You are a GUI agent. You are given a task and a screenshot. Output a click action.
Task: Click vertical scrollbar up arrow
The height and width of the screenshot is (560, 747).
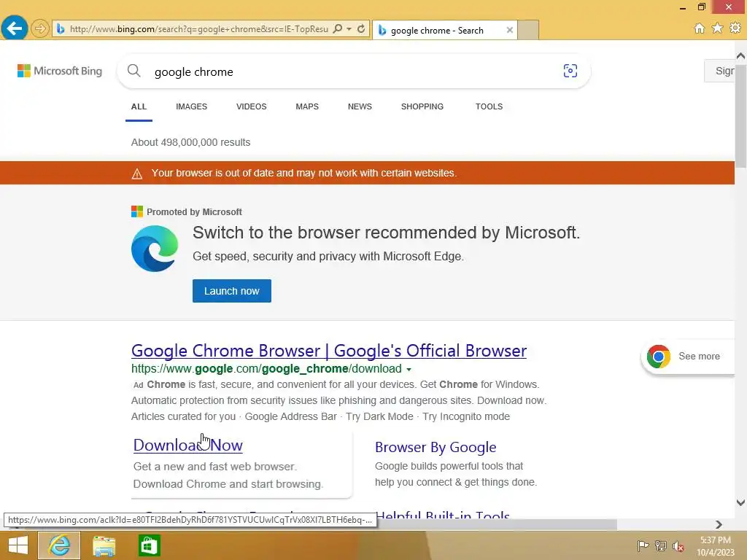pos(740,56)
